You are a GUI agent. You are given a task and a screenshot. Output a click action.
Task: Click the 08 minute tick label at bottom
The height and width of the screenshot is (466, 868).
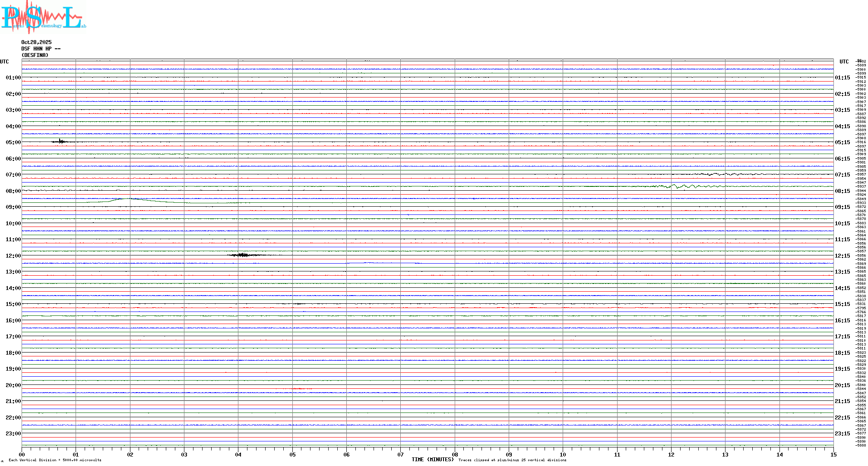click(x=455, y=454)
